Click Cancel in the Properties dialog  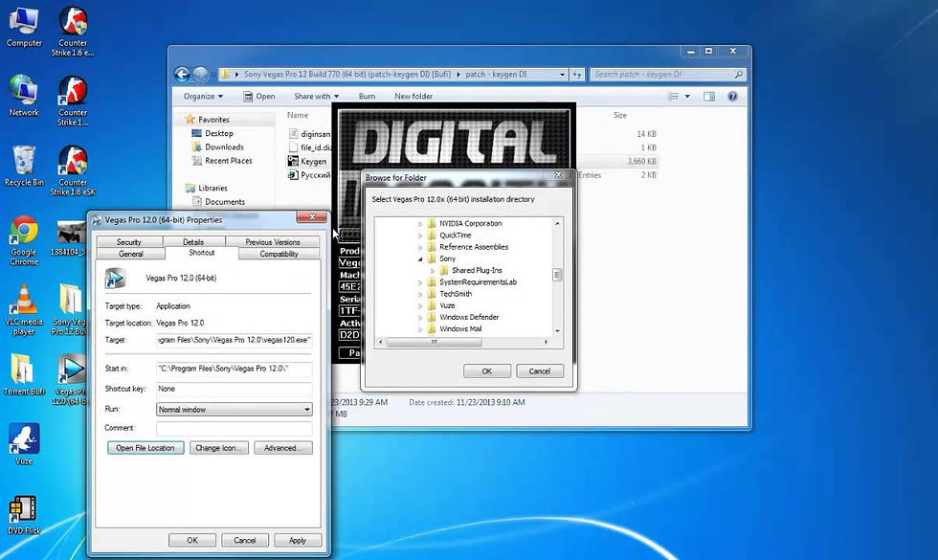(x=245, y=540)
